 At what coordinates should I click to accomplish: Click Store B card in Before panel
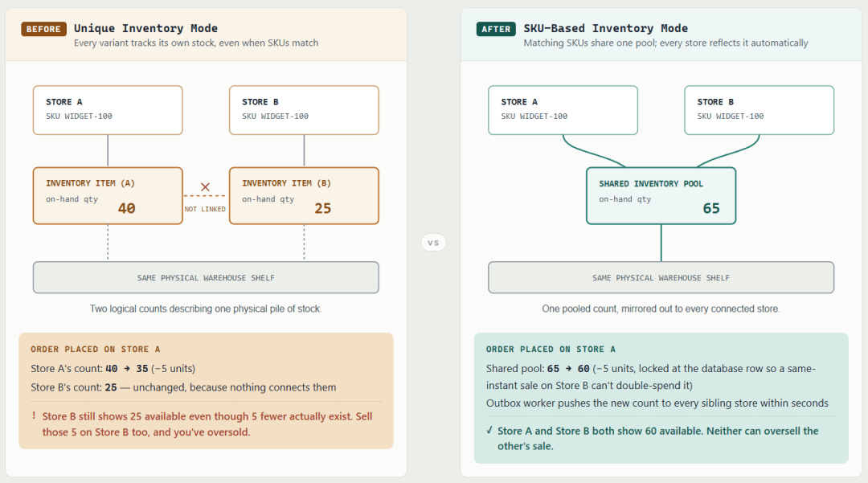tap(304, 110)
